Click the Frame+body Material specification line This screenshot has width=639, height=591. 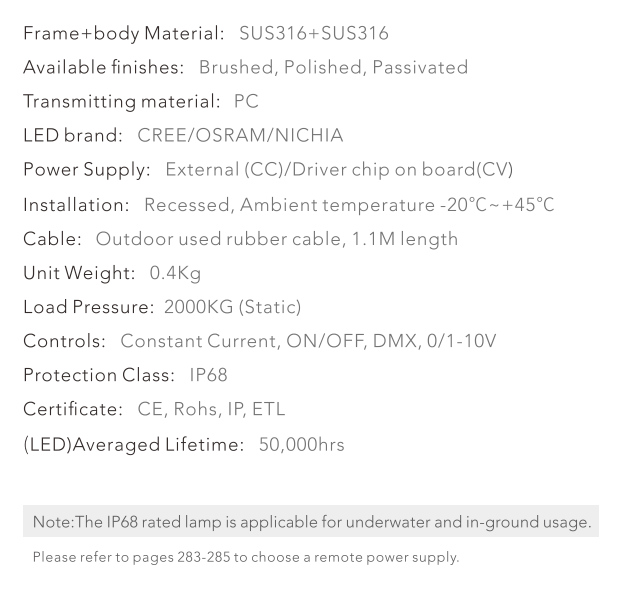205,34
